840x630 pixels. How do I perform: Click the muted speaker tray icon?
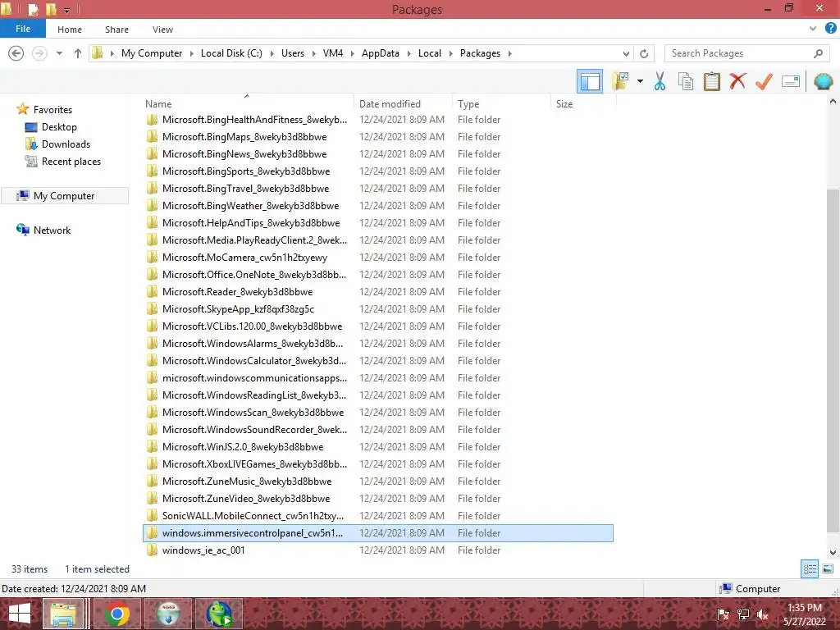click(763, 614)
